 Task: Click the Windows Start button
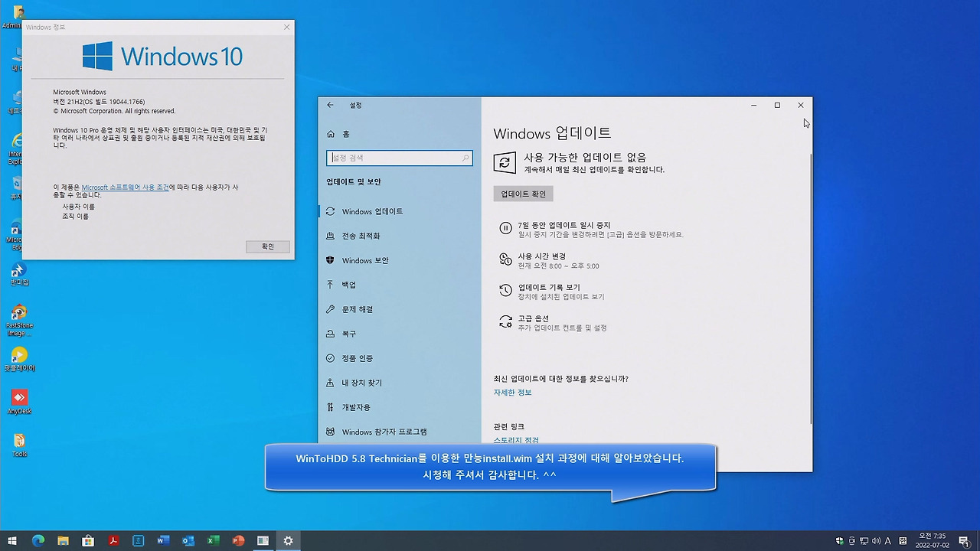tap(12, 540)
